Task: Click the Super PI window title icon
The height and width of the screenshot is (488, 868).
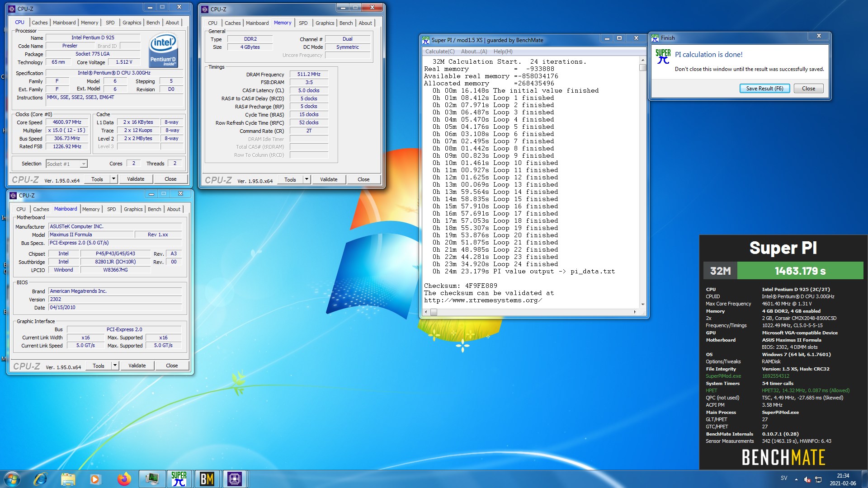Action: coord(426,40)
